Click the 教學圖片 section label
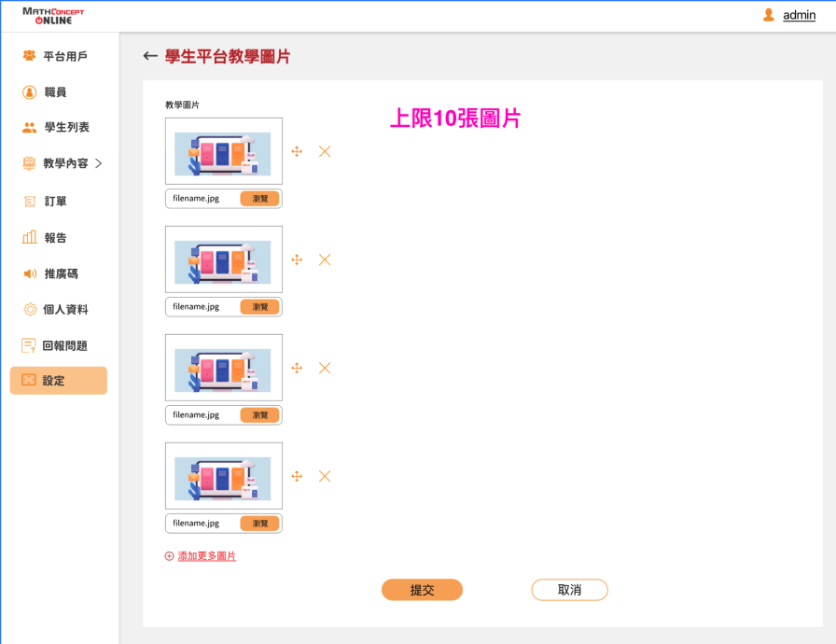The width and height of the screenshot is (836, 644). point(182,105)
